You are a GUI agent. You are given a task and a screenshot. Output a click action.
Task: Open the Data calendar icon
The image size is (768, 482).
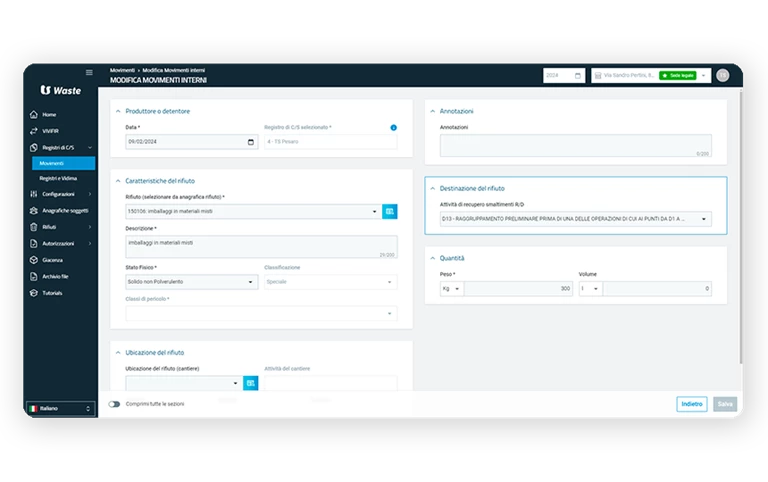[x=251, y=142]
